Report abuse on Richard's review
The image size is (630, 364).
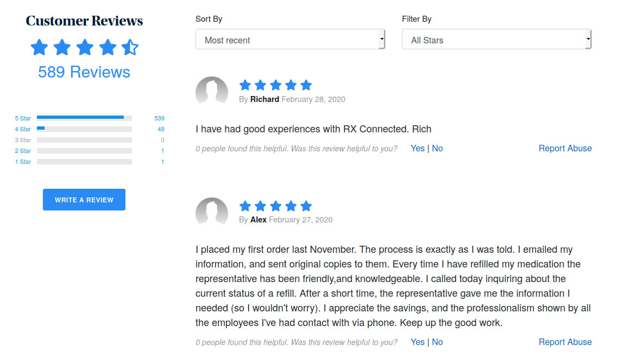(x=565, y=148)
